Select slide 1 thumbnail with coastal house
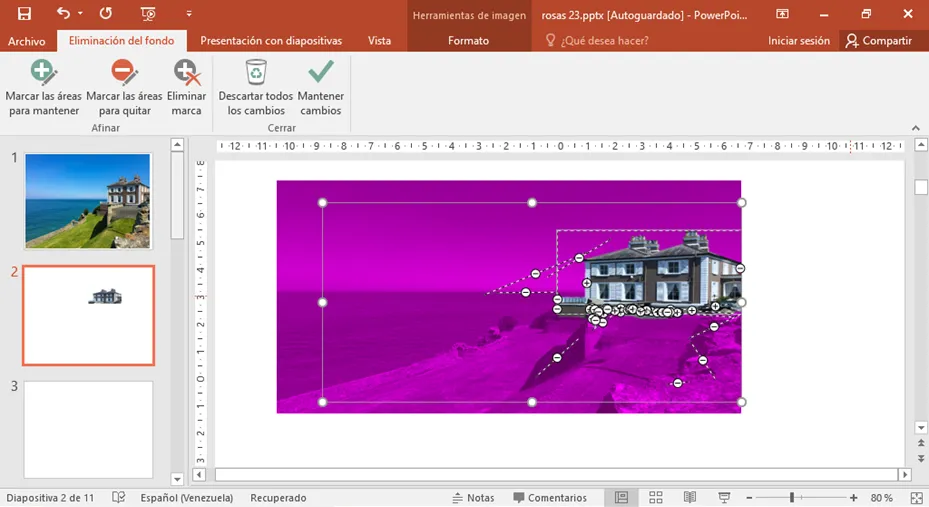The width and height of the screenshot is (929, 507). [88, 201]
